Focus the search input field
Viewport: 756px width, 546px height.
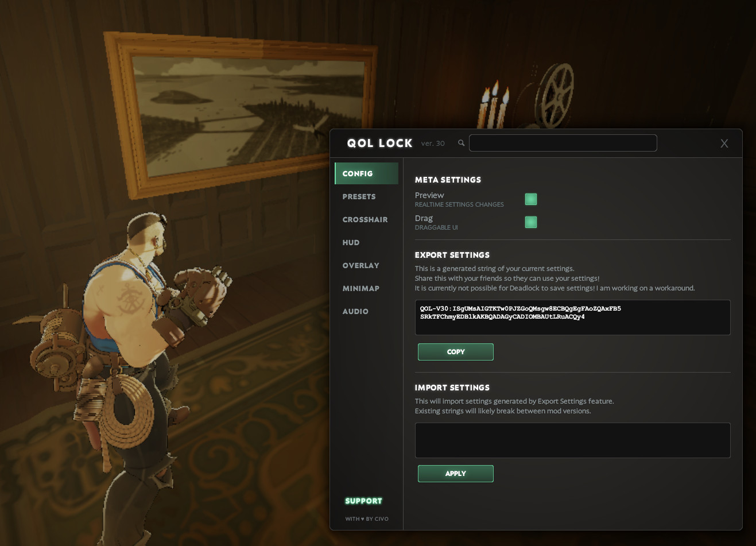563,143
